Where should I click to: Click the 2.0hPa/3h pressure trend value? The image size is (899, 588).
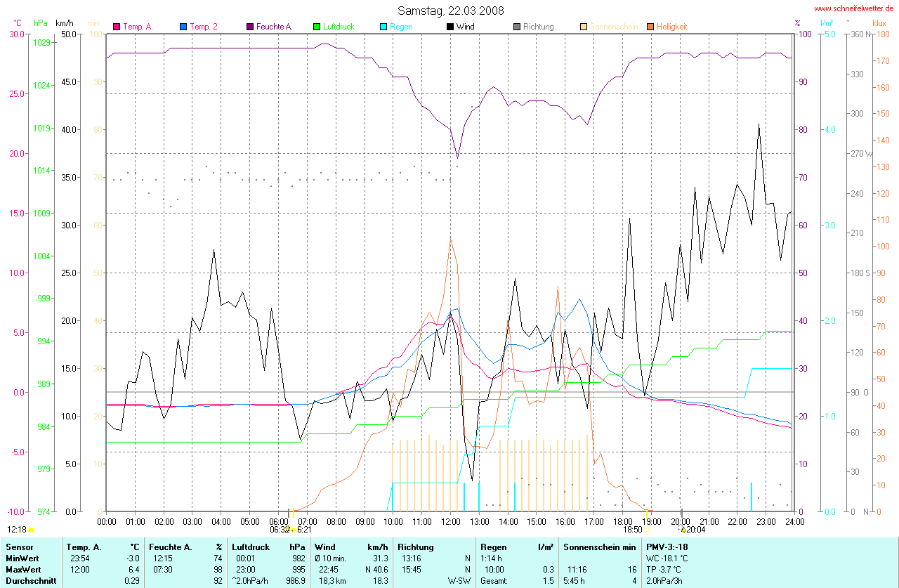pyautogui.click(x=666, y=581)
